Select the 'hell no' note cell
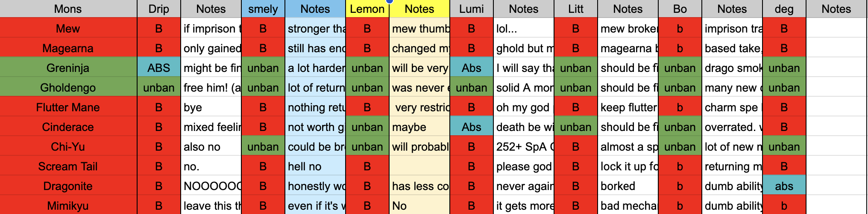The image size is (868, 214). 315,166
